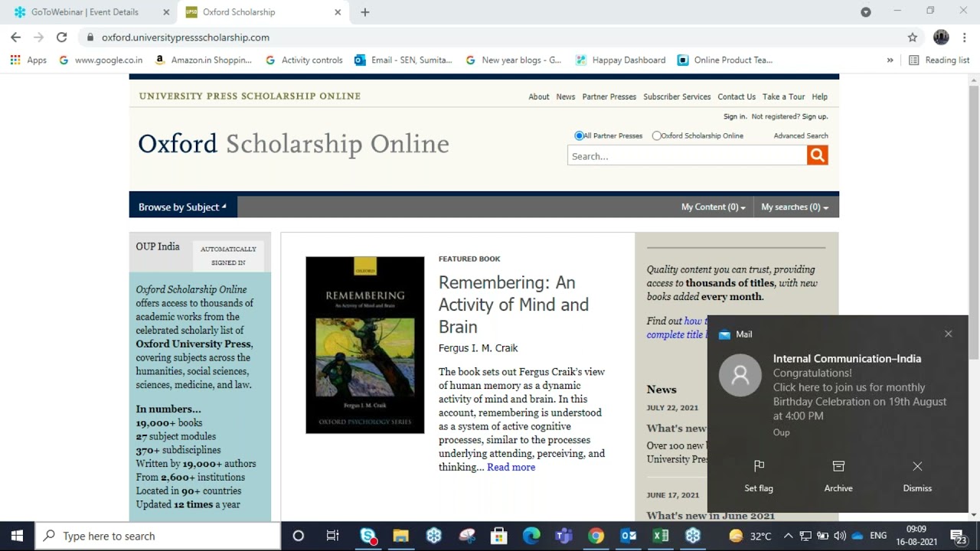Click the browser address bar URL
Viewport: 980px width, 551px height.
(x=185, y=37)
